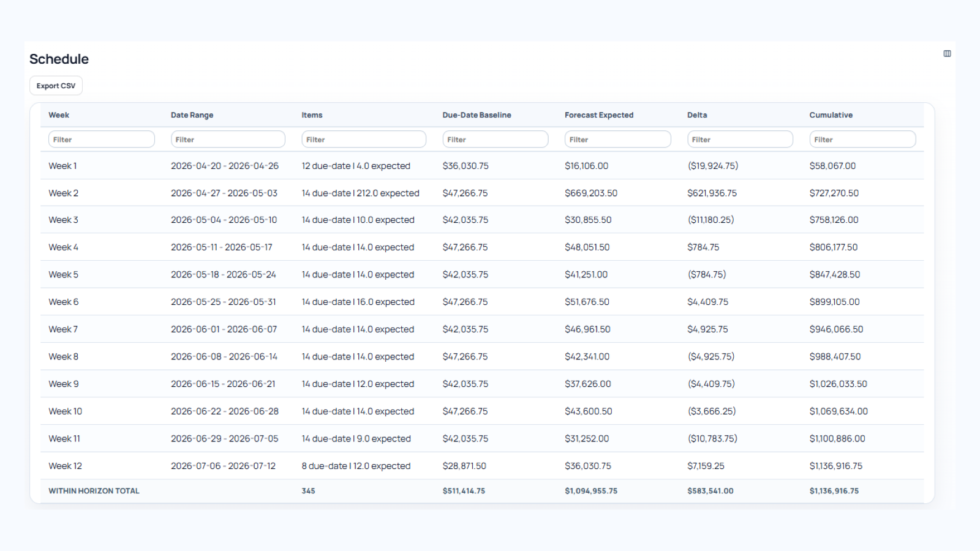Viewport: 980px width, 551px height.
Task: Click '14 due-date | 9.0 expected' cell
Action: (x=356, y=438)
